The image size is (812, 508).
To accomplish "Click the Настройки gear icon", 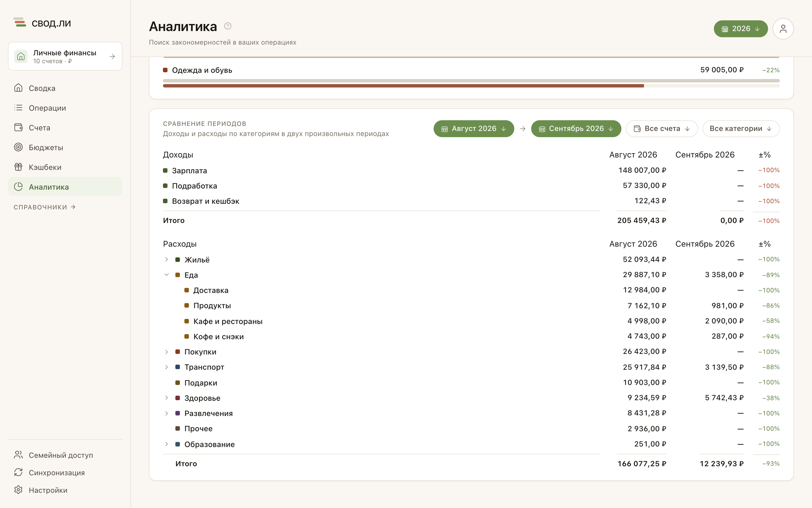I will coord(18,490).
